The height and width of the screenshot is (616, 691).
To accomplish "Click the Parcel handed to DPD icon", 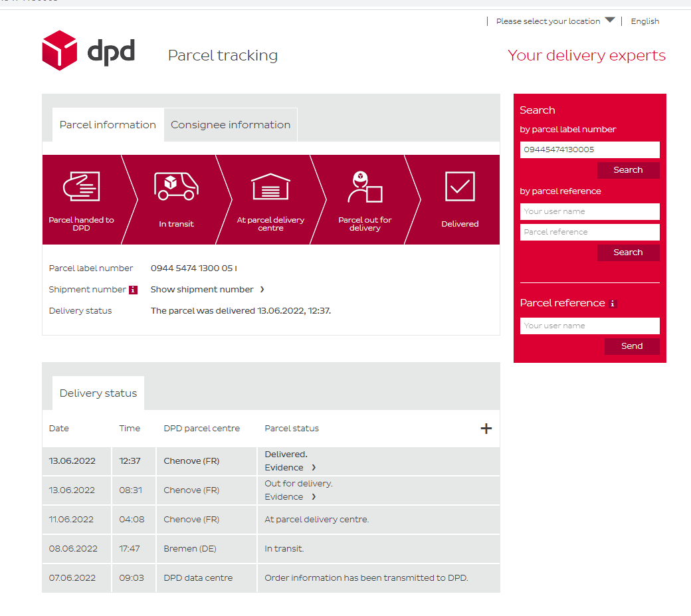I will [81, 187].
